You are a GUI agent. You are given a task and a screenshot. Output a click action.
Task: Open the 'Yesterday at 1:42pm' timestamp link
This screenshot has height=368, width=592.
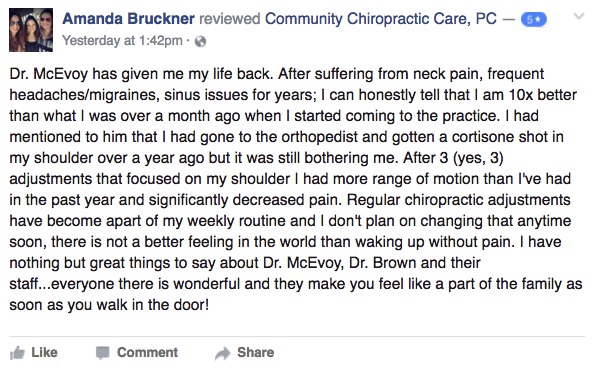tap(122, 41)
